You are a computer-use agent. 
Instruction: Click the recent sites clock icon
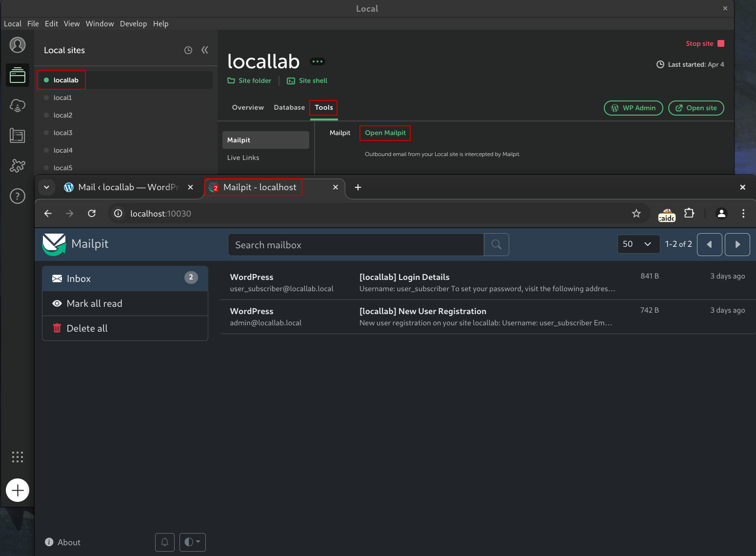(188, 50)
